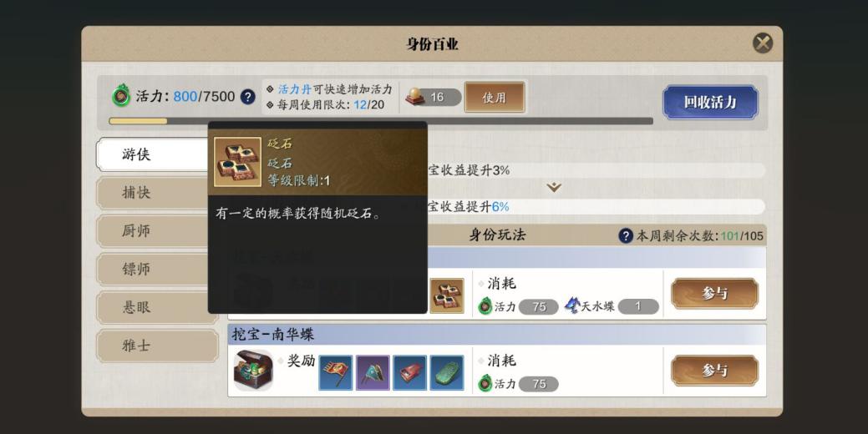Click the 使用 button for vitality pills
The image size is (868, 434).
tap(495, 98)
